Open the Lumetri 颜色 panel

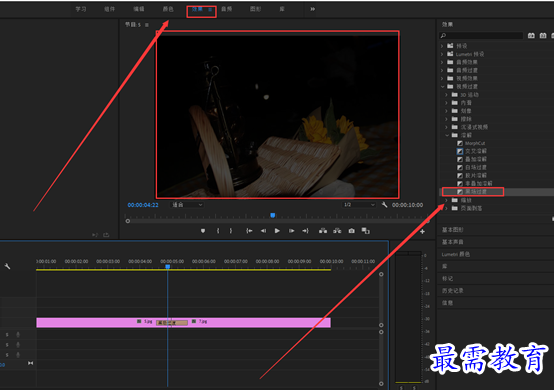(456, 254)
